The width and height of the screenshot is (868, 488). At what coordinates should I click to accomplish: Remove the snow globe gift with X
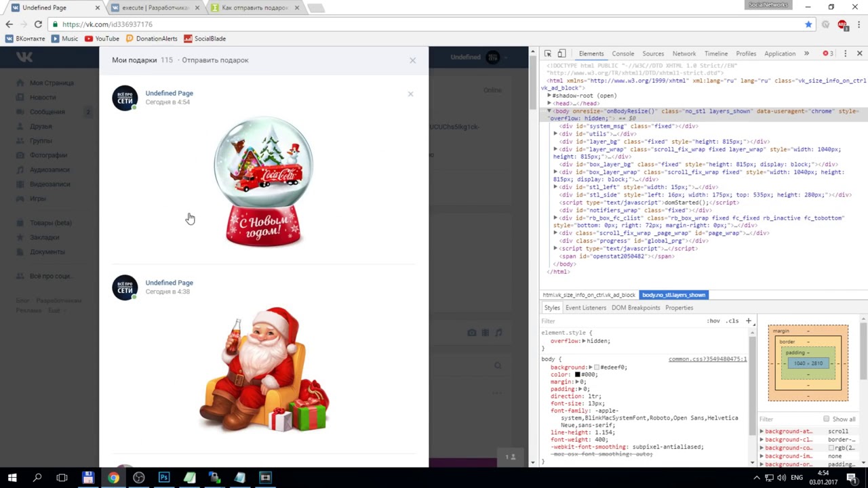click(x=410, y=94)
